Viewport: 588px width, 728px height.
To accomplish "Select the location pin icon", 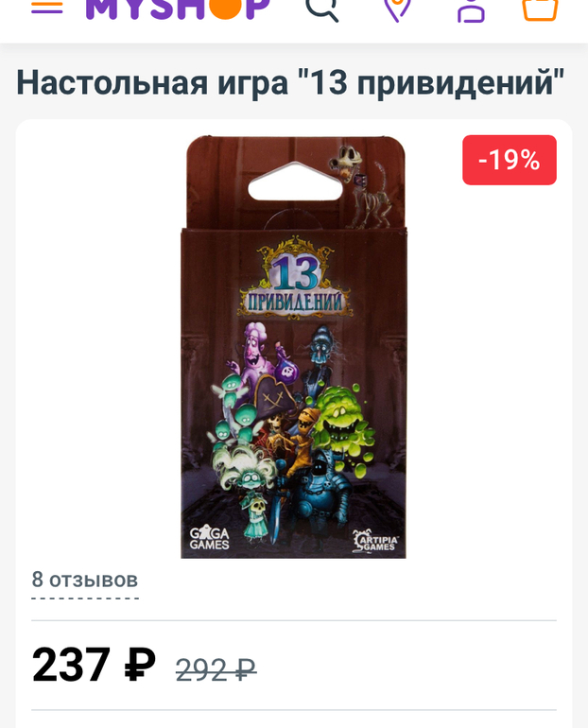I will (x=397, y=9).
